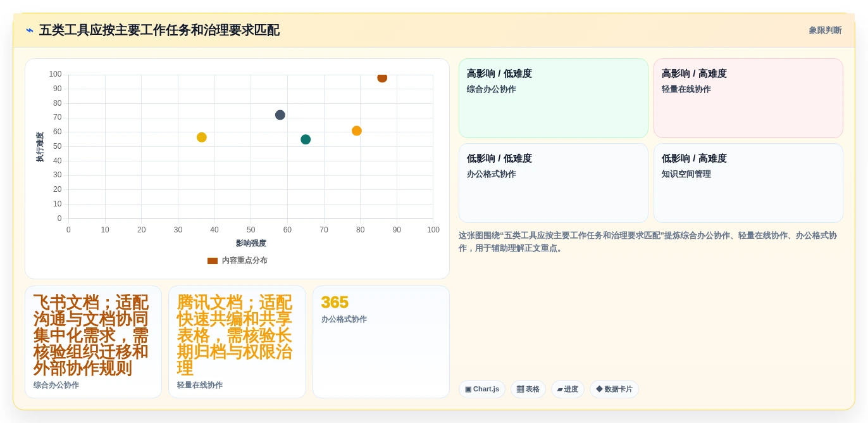Open the 365 办公格式协作 card
The width and height of the screenshot is (868, 423).
[x=381, y=342]
